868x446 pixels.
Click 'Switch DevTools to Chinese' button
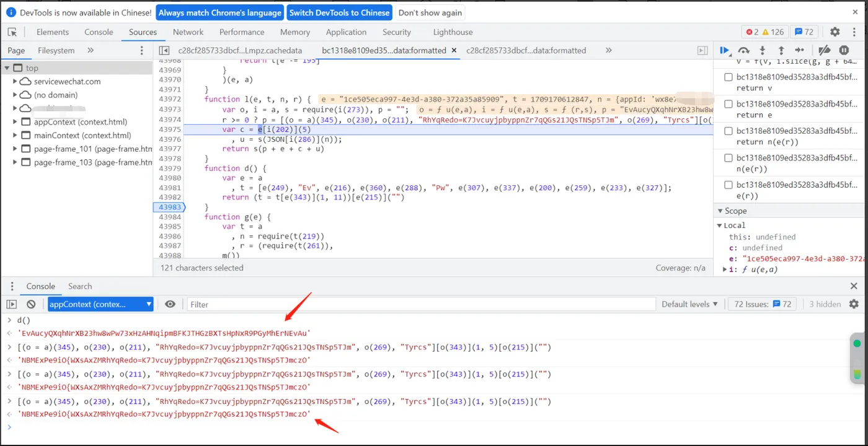pyautogui.click(x=340, y=12)
